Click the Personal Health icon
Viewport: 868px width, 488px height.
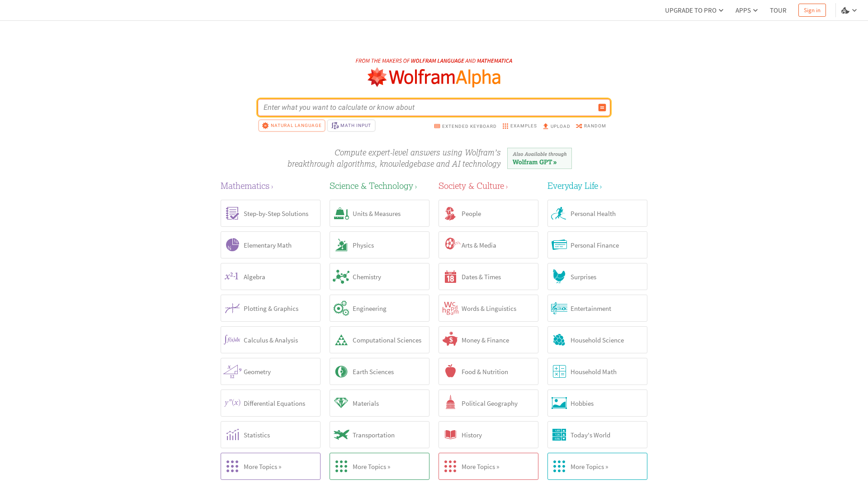coord(559,213)
